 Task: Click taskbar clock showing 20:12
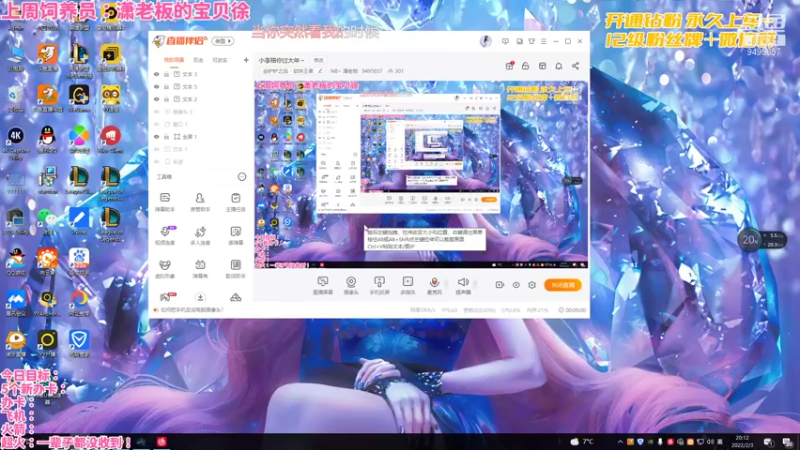742,442
